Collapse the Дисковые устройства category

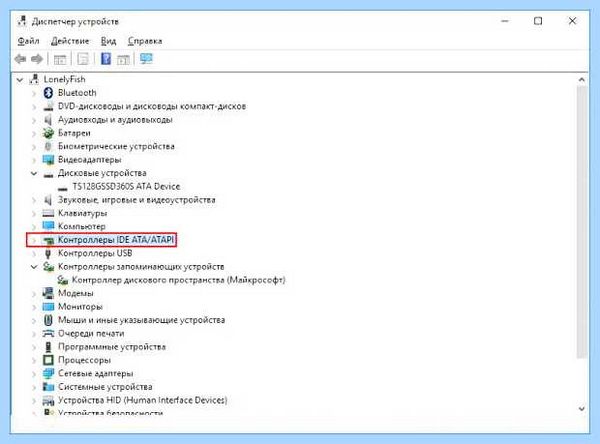[x=34, y=173]
